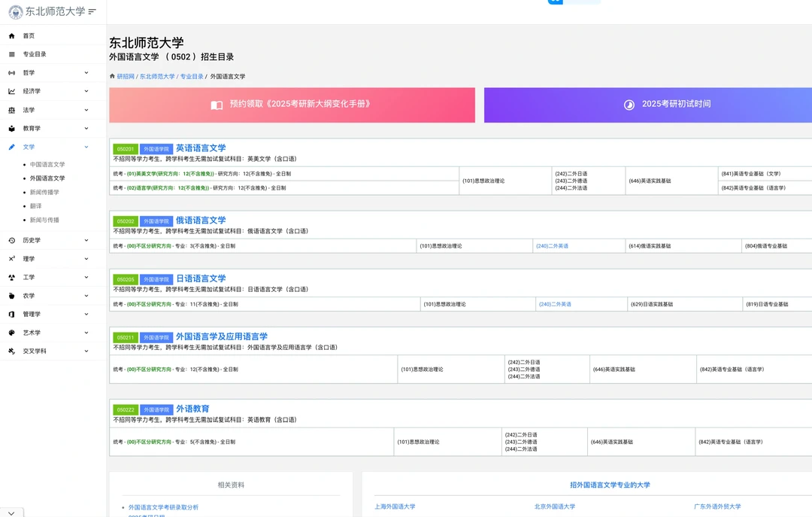Click the home icon beside 首页
Screen dimensions: 812x517
[11, 36]
